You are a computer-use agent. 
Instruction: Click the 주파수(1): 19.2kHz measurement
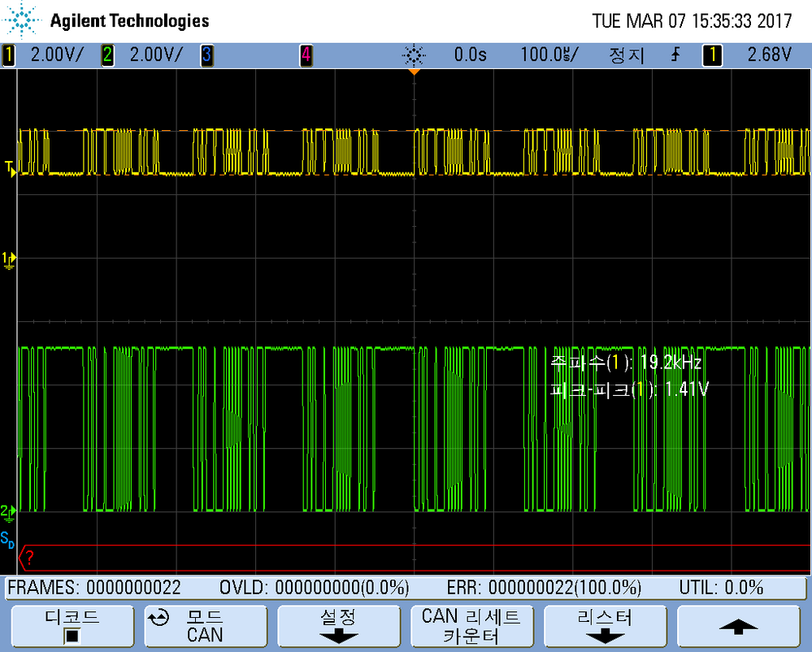pyautogui.click(x=626, y=363)
